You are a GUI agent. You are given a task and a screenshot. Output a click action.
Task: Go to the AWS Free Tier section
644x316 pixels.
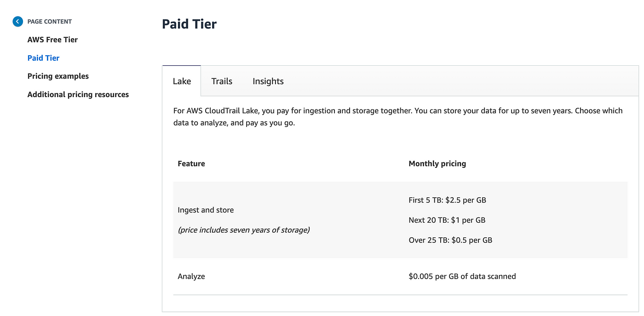tap(52, 40)
